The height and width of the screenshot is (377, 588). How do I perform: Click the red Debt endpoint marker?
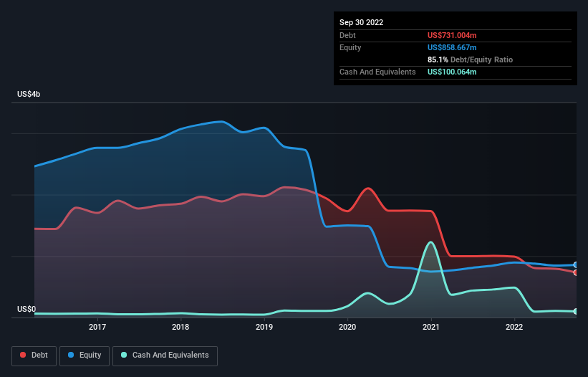pos(576,272)
